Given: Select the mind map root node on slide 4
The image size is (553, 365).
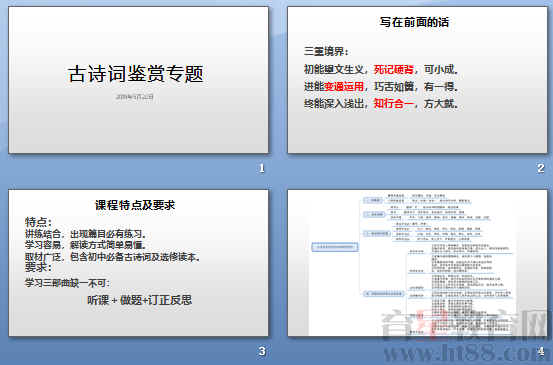Looking at the screenshot, I should coord(335,247).
